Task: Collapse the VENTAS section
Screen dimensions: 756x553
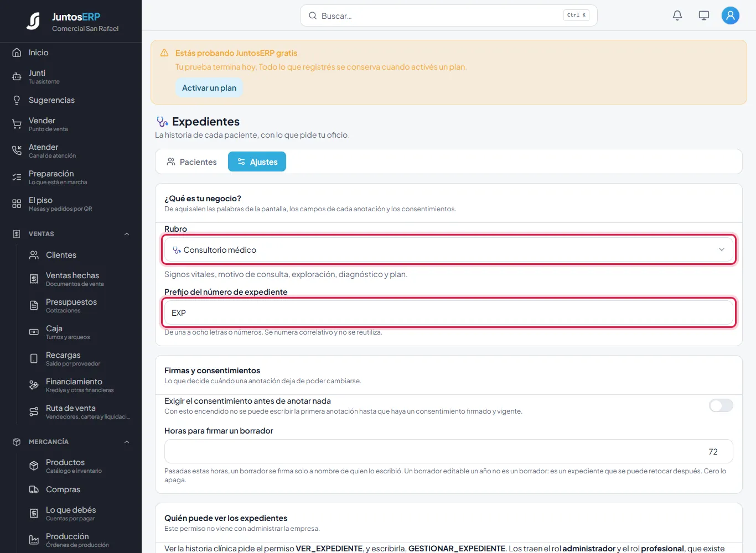Action: point(127,234)
